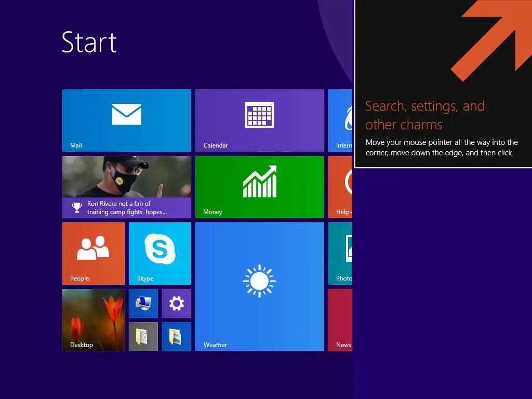
Task: Open PC settings gear tile
Action: 177,303
